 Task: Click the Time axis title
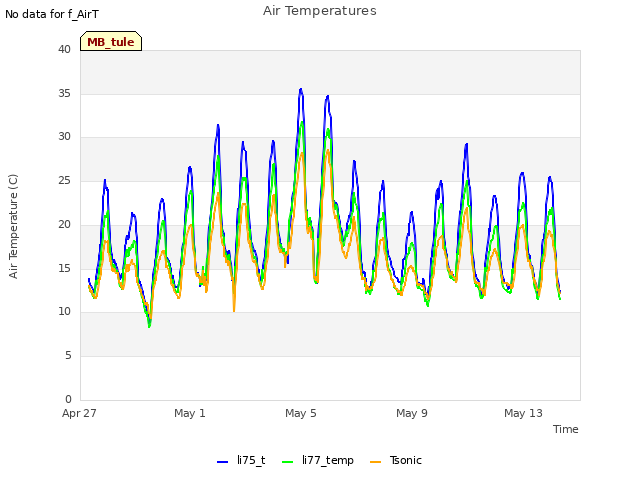[566, 429]
